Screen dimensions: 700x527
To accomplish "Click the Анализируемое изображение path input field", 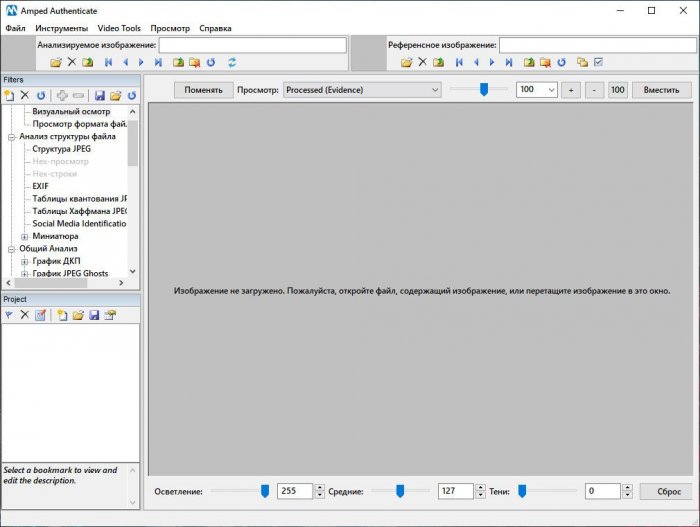I will 252,45.
